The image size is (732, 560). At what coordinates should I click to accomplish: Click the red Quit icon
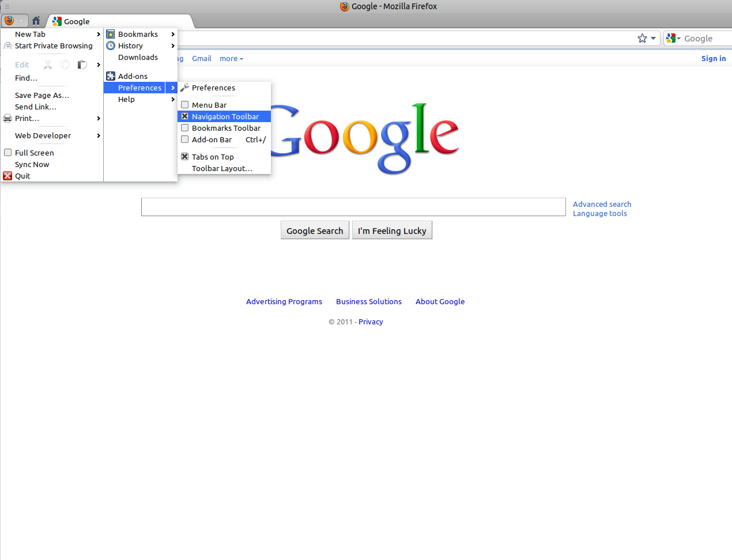click(x=7, y=176)
